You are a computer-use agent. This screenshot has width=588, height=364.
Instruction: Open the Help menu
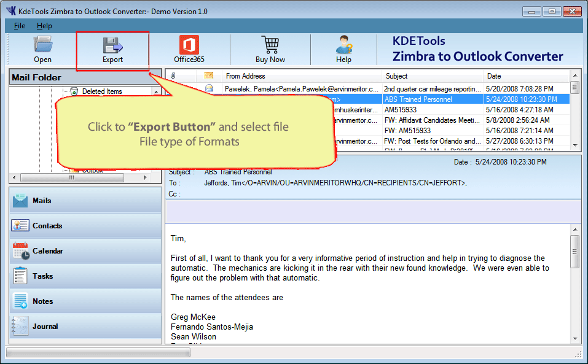44,26
